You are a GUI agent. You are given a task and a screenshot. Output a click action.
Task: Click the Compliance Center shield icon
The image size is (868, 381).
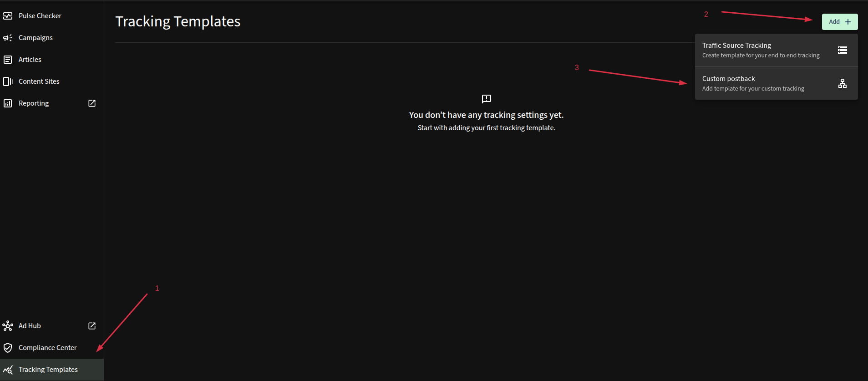click(8, 348)
